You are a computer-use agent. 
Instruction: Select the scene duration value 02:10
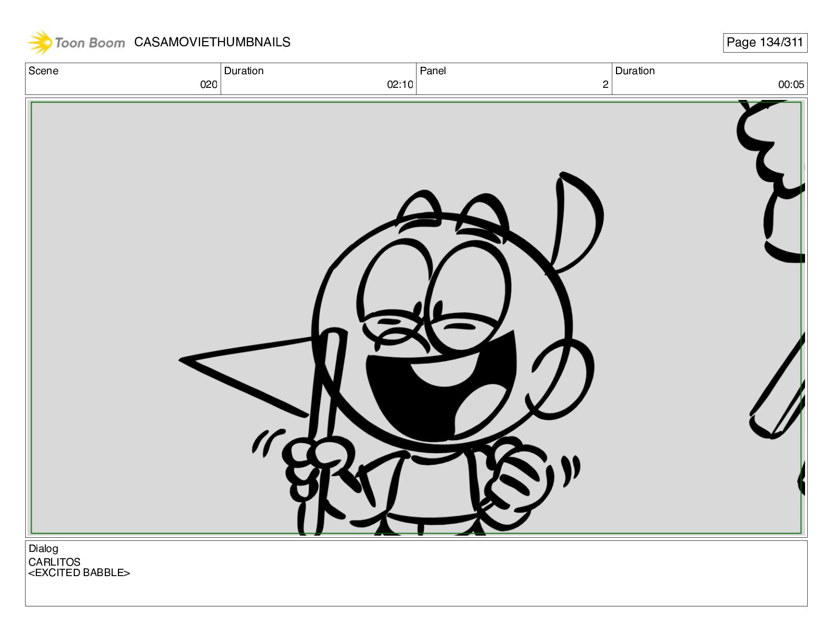pyautogui.click(x=400, y=85)
